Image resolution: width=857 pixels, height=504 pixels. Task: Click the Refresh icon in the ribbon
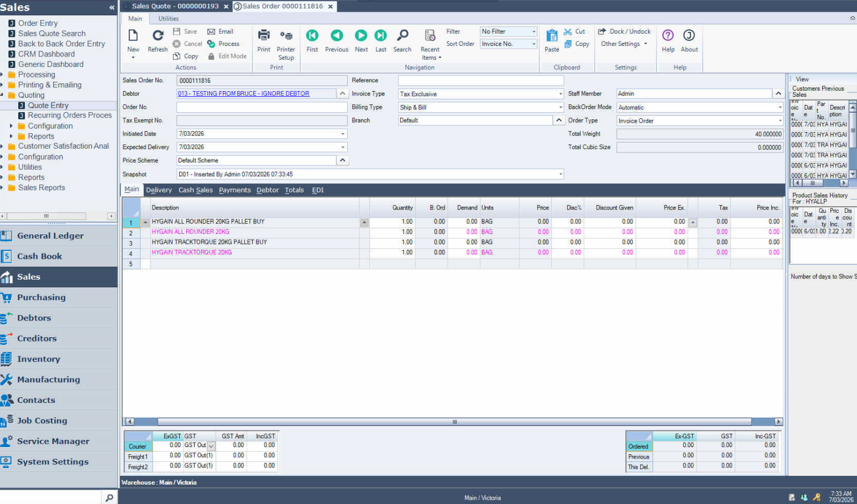(x=158, y=36)
